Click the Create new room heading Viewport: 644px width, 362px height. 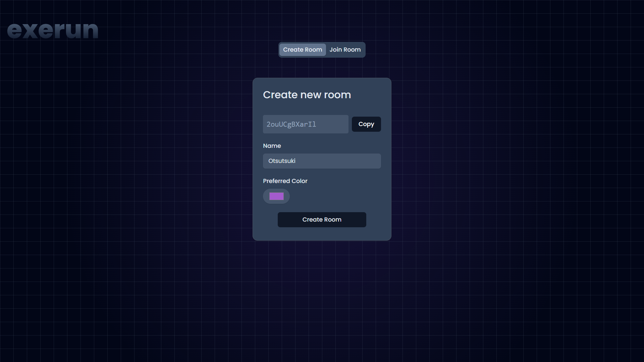[307, 95]
